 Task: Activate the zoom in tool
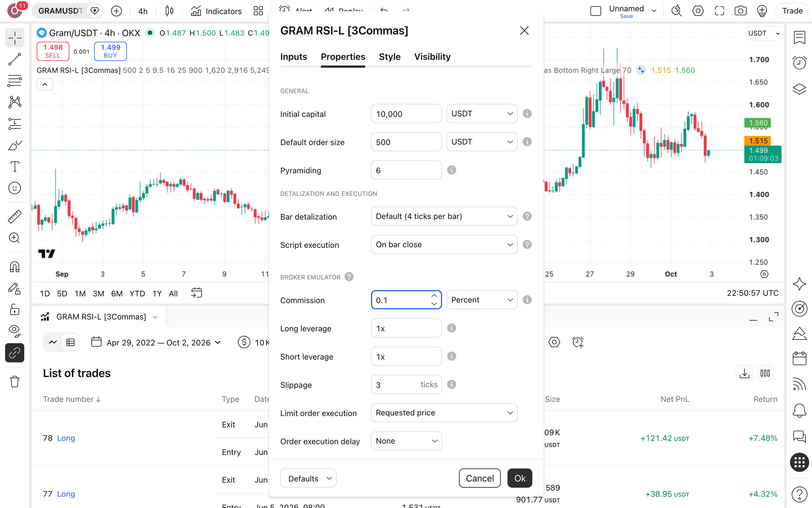click(14, 238)
